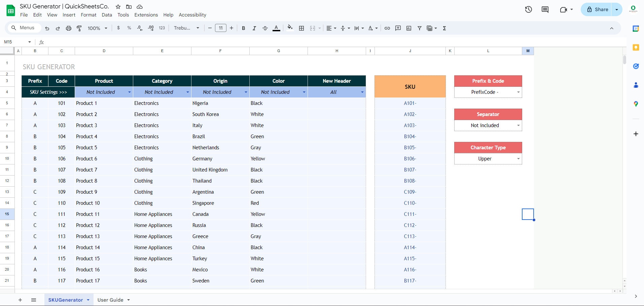
Task: Insert a link
Action: pos(387,28)
